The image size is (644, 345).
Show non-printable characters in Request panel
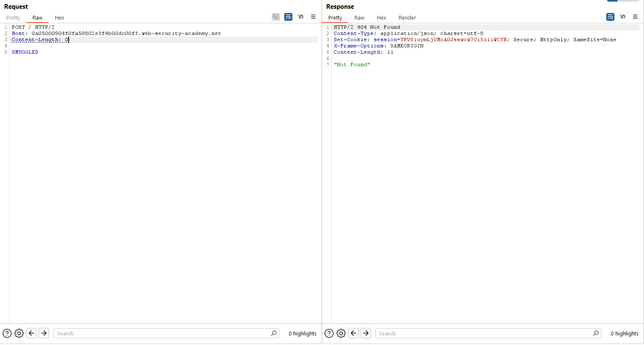(x=301, y=17)
